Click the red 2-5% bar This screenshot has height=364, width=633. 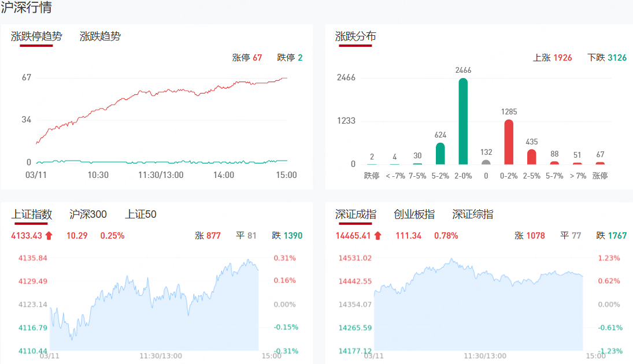pyautogui.click(x=532, y=157)
